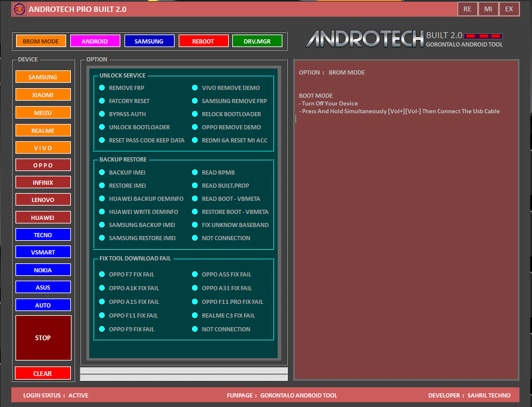Click the MI button in title bar
The width and height of the screenshot is (532, 407).
pyautogui.click(x=489, y=9)
